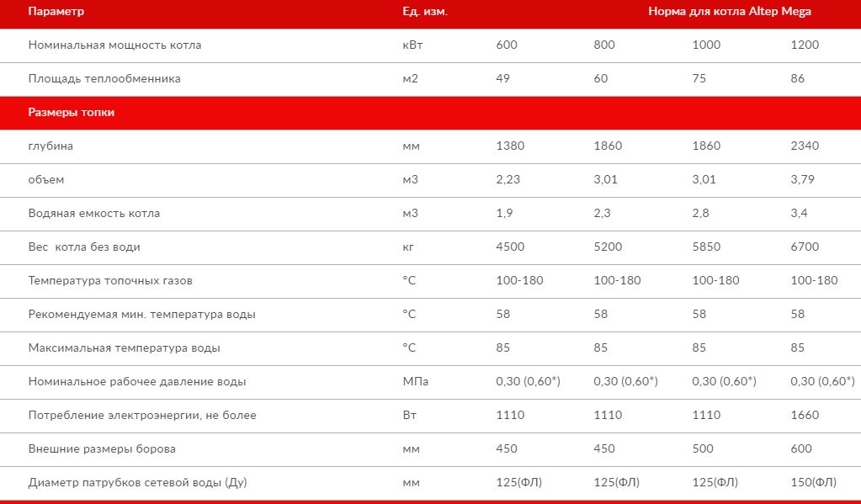Select the МПа unit cell
This screenshot has width=861, height=504.
pos(415,381)
